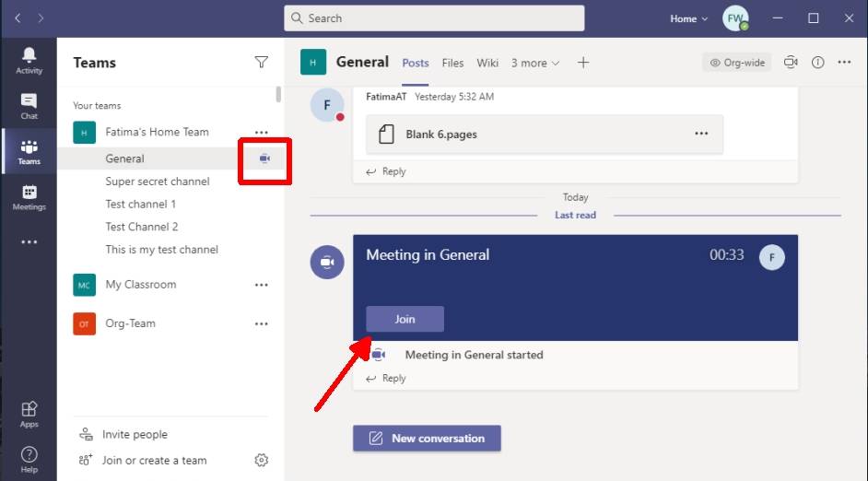Image resolution: width=868 pixels, height=481 pixels.
Task: Show more apps in left rail
Action: [x=29, y=242]
